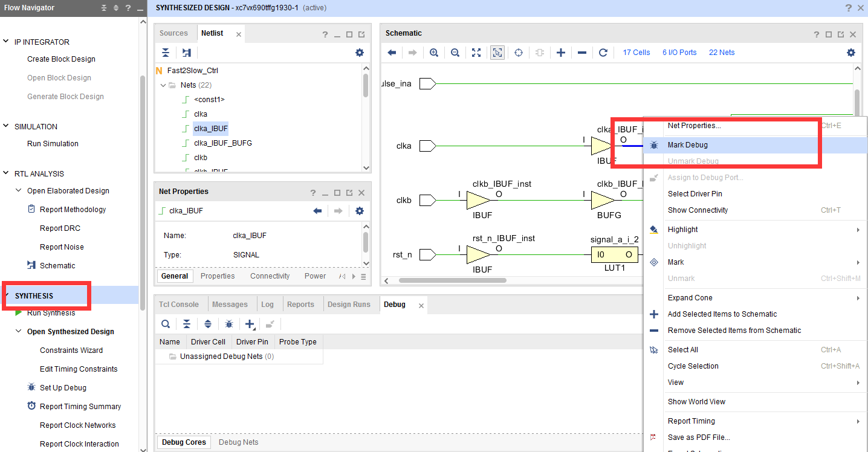This screenshot has width=868, height=452.
Task: Click the Probe Type column header
Action: click(297, 342)
